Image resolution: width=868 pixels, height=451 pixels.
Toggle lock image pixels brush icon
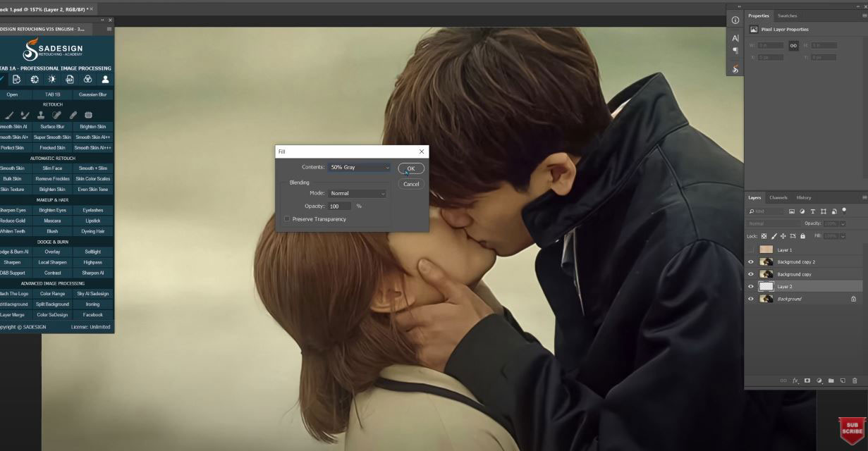[774, 236]
